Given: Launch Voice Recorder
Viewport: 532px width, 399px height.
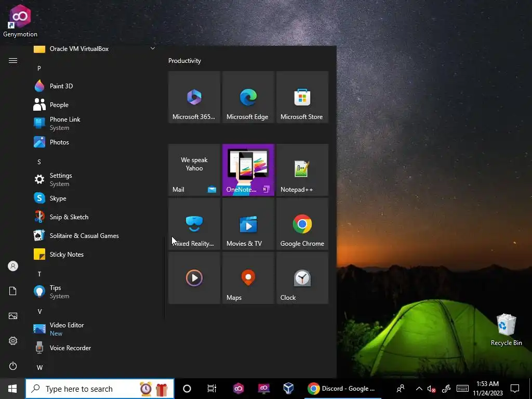Looking at the screenshot, I should point(96,348).
